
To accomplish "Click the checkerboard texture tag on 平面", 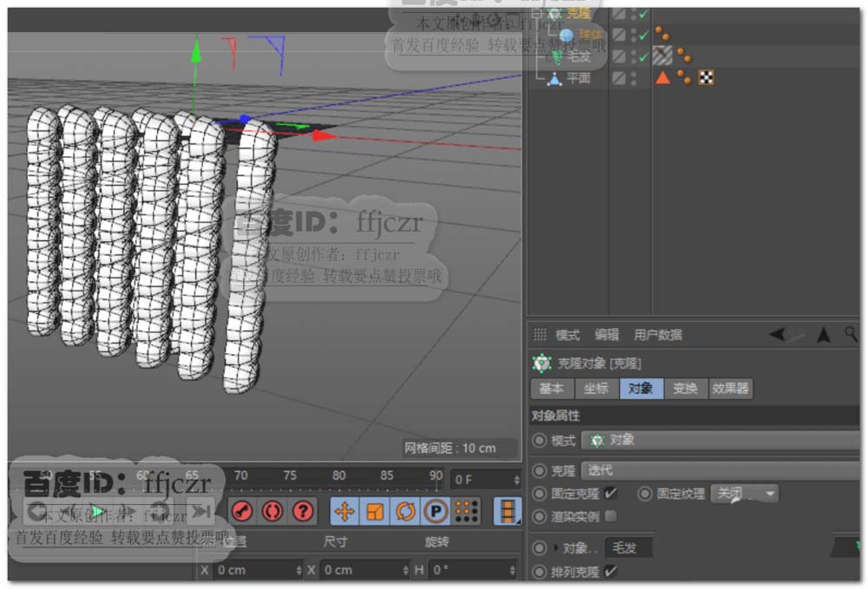I will click(707, 78).
